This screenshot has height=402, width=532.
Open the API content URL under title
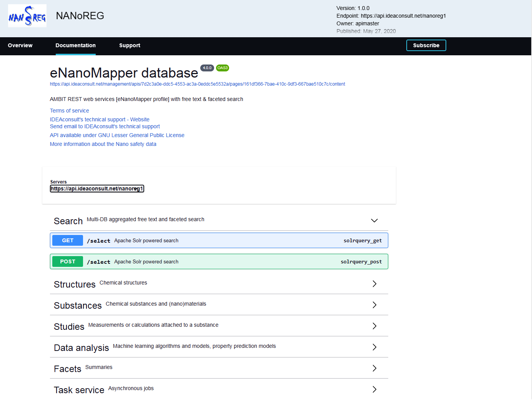coord(197,84)
